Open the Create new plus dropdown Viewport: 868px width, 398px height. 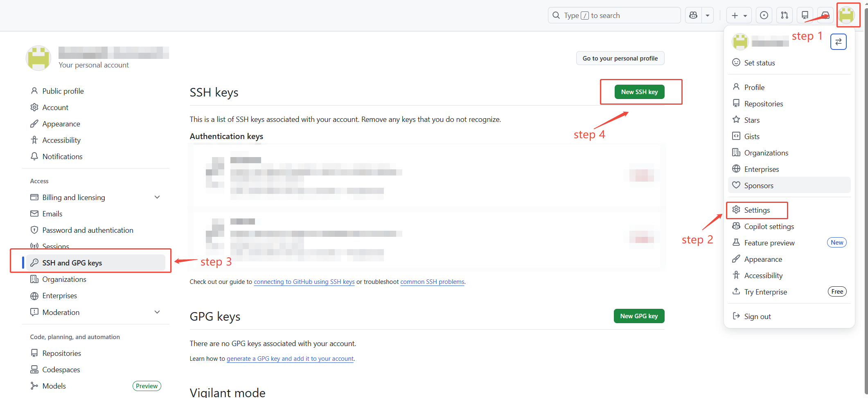[739, 16]
